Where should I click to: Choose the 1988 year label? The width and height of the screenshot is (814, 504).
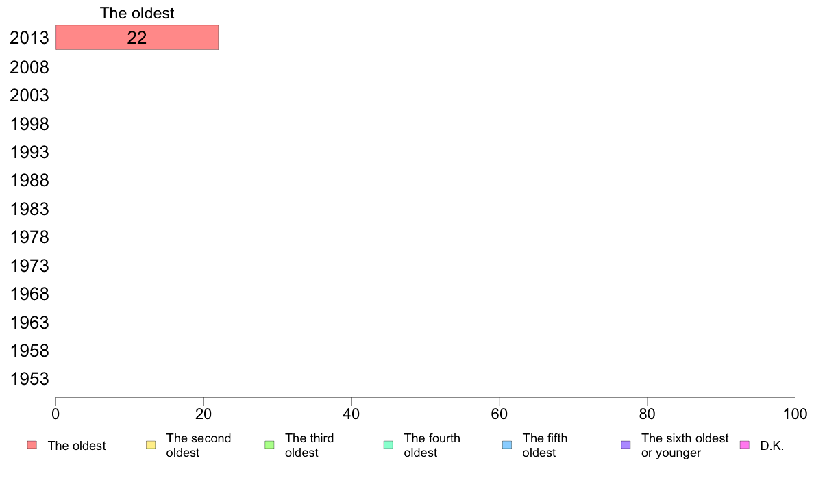tap(29, 181)
